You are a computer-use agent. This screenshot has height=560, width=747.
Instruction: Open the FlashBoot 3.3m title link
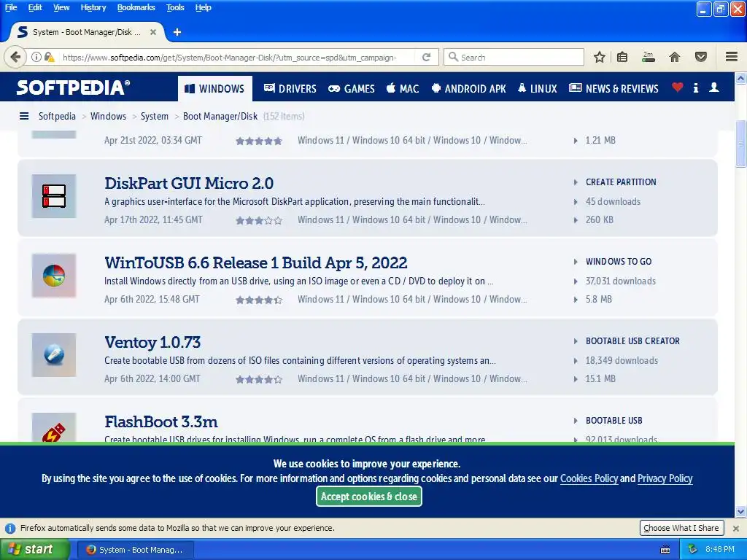tap(161, 422)
